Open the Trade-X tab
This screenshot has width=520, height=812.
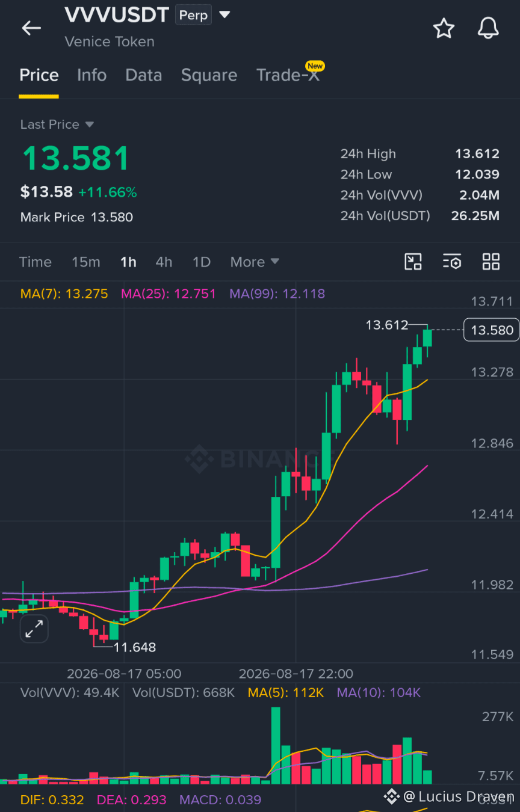pos(288,75)
